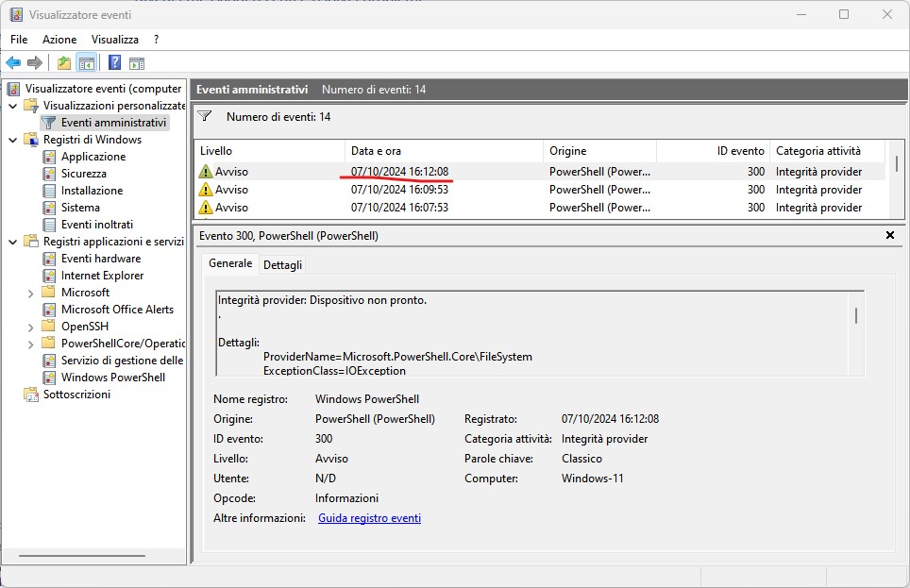Hide the event details preview pane

[888, 235]
